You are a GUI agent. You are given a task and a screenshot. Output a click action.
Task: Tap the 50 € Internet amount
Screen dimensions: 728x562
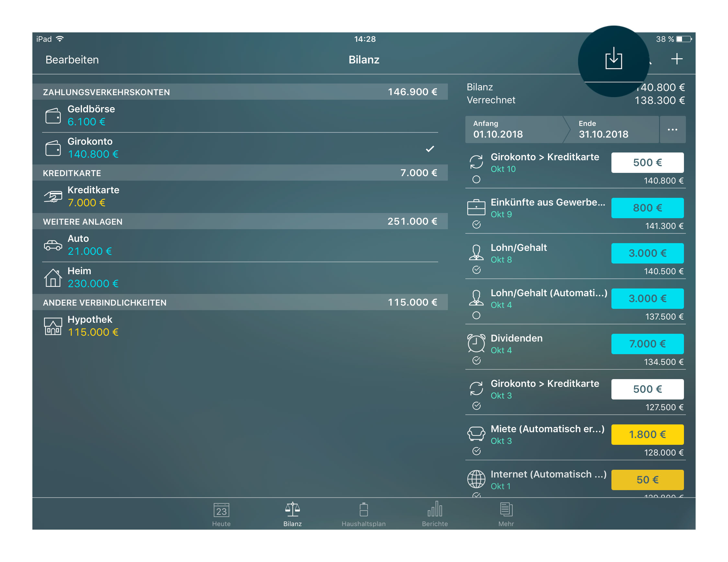[x=647, y=480]
